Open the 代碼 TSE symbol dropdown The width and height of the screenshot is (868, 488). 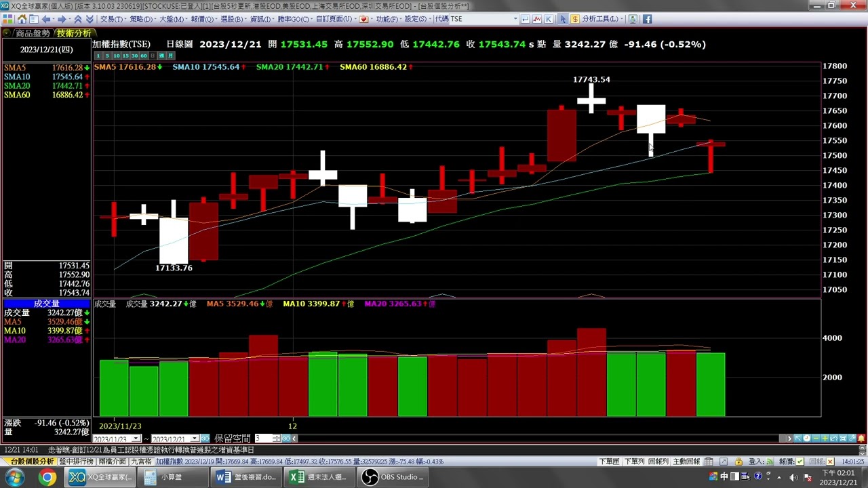(515, 19)
